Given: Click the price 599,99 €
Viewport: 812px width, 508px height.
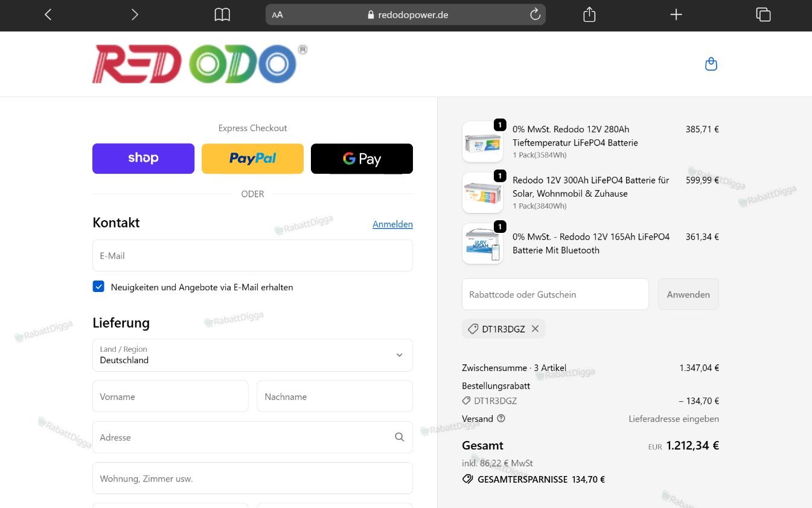Looking at the screenshot, I should pyautogui.click(x=702, y=180).
